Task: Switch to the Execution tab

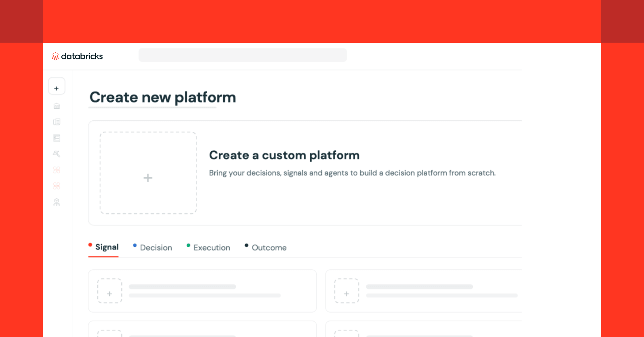Action: [208, 247]
